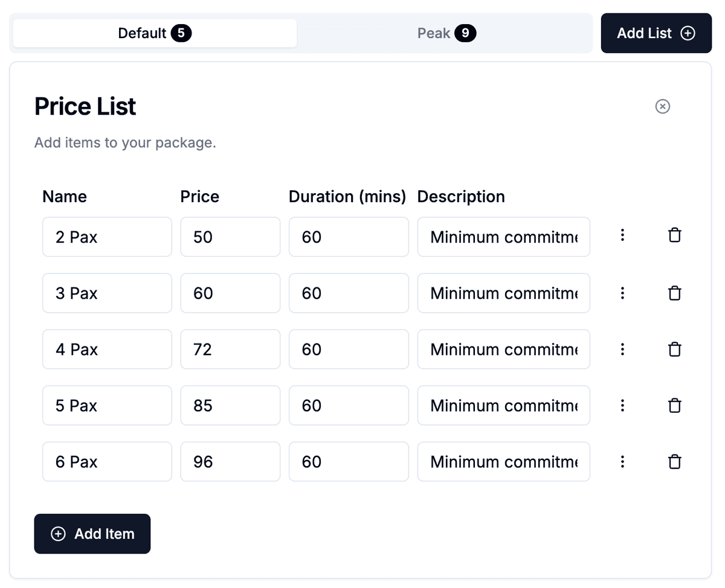Click the 'Add items to your package.' subtitle

tap(125, 143)
